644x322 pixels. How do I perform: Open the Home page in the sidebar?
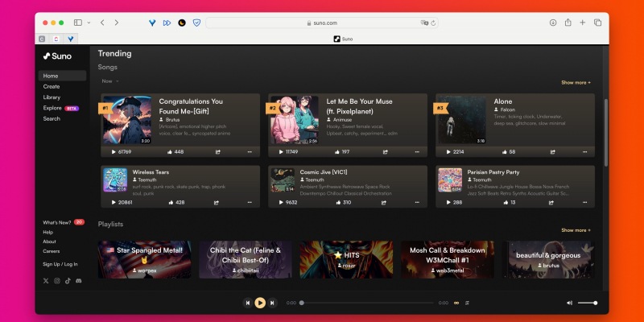point(63,76)
